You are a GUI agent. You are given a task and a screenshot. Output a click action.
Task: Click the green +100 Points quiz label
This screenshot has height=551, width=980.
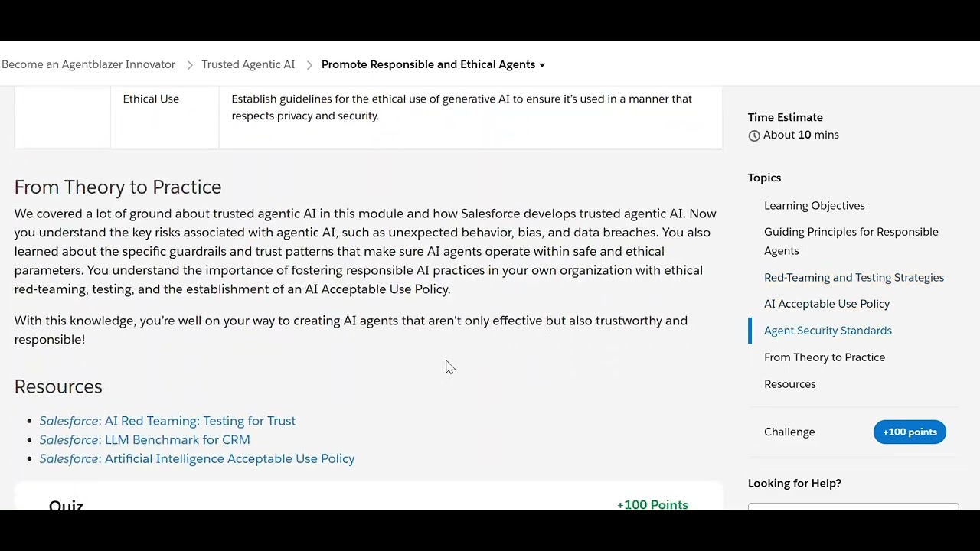click(652, 504)
